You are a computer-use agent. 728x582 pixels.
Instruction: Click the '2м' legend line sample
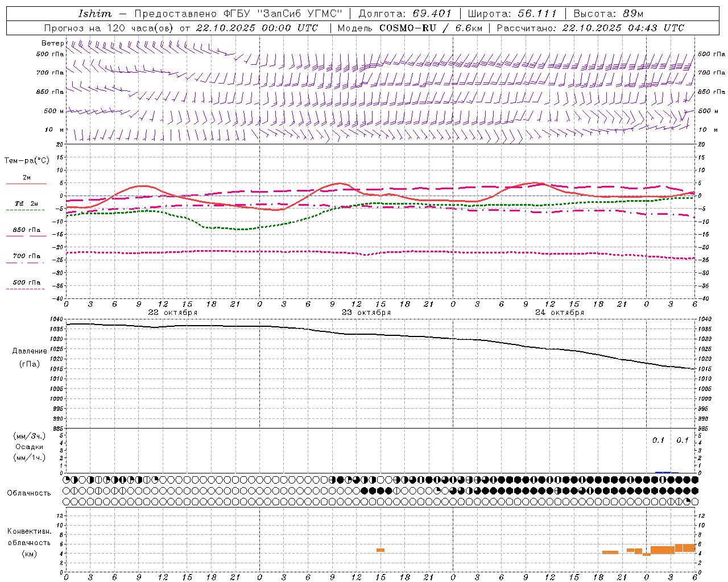point(26,184)
